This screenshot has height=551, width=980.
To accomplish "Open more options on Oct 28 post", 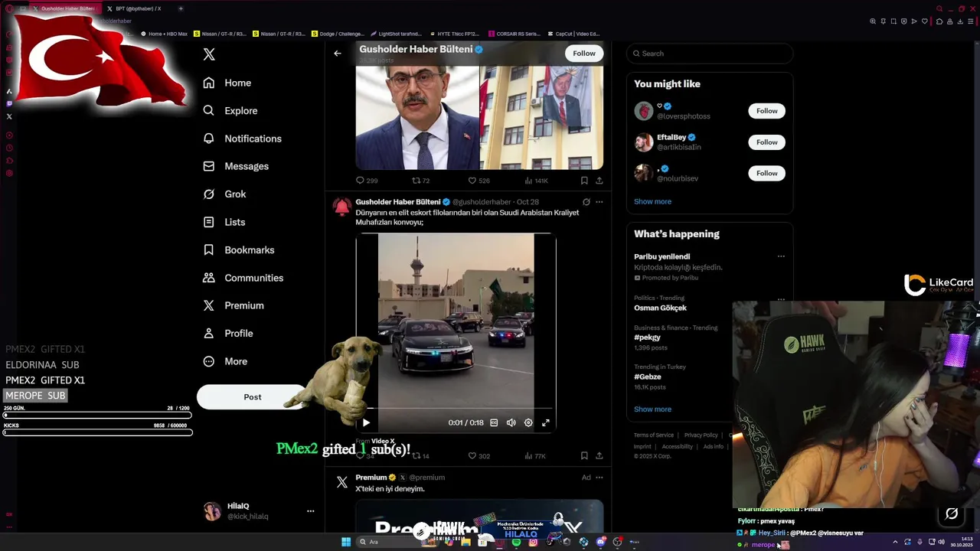I will tap(599, 202).
